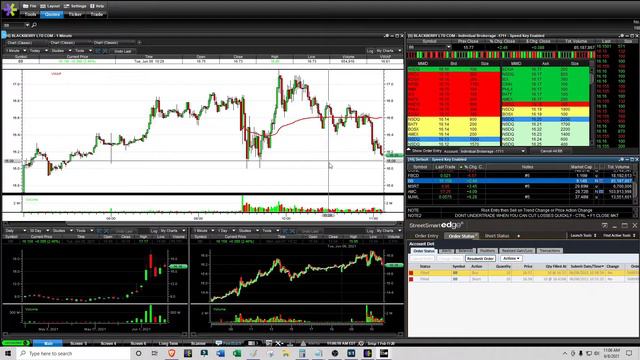Open the Studies dropdown in lower-left chart
The width and height of the screenshot is (640, 360).
(x=62, y=231)
